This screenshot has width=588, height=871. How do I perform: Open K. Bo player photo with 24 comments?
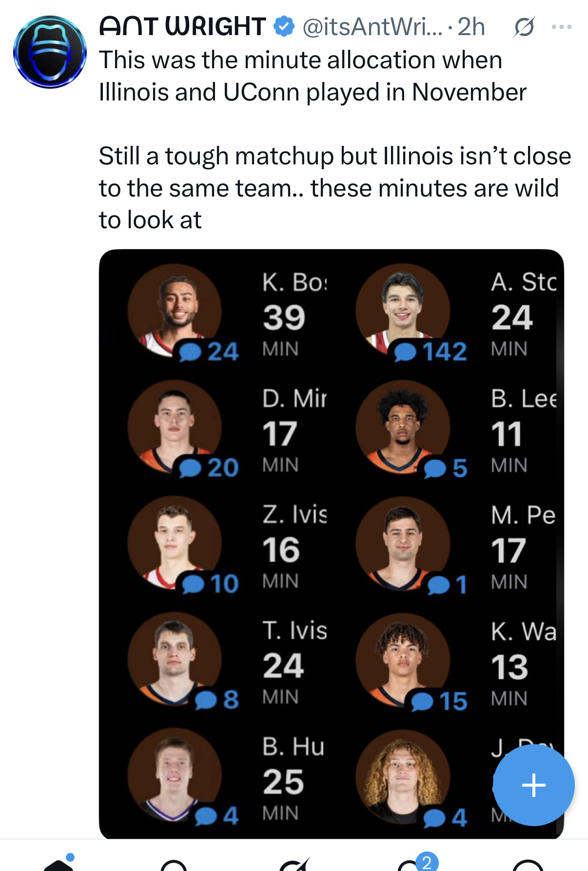[175, 311]
